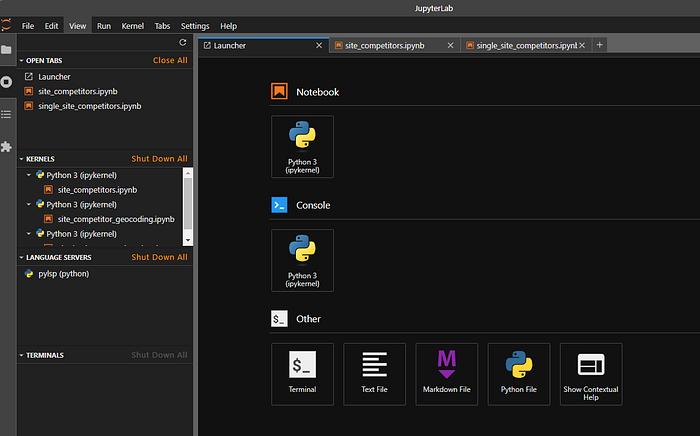Close the Launcher tab

[x=319, y=46]
